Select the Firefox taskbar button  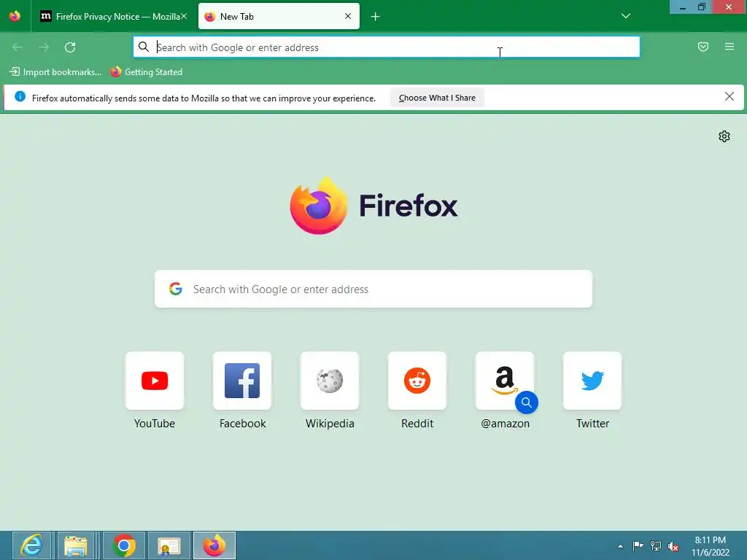(x=214, y=545)
